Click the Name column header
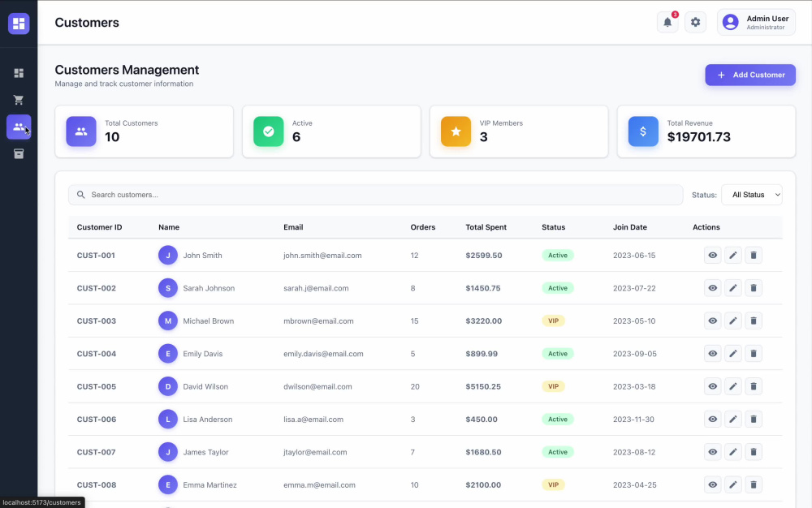This screenshot has height=508, width=812. tap(169, 227)
